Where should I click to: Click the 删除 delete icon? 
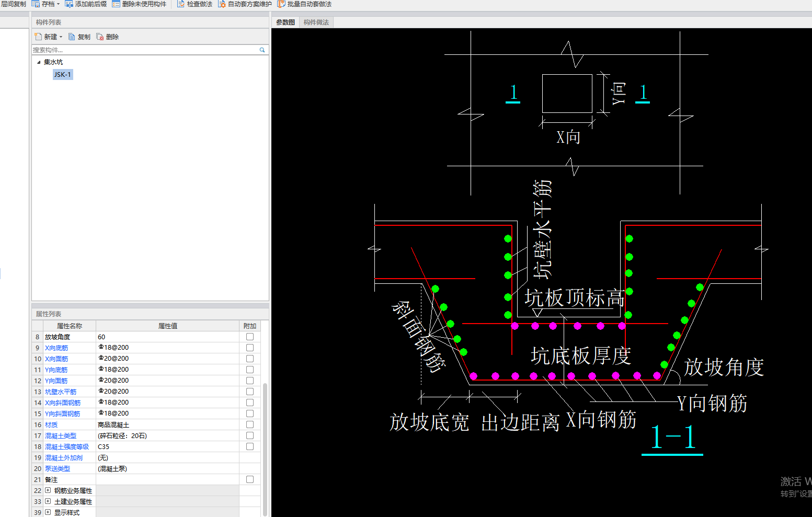click(100, 37)
